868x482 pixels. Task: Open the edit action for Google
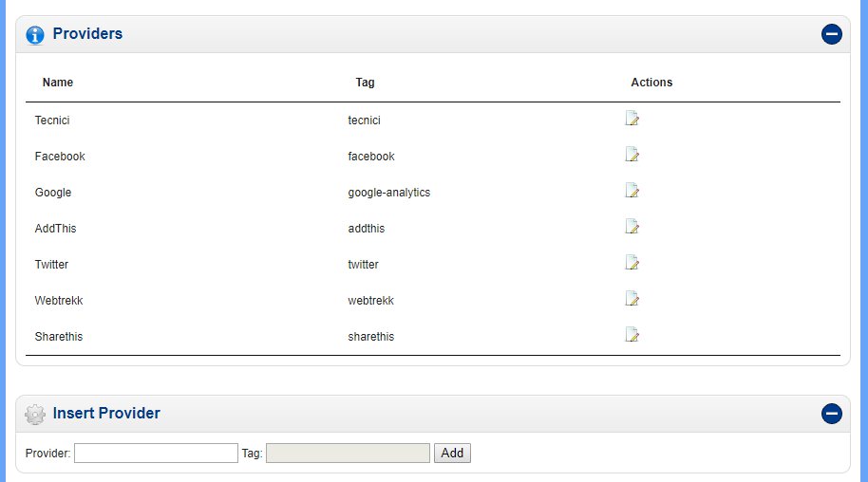coord(632,191)
